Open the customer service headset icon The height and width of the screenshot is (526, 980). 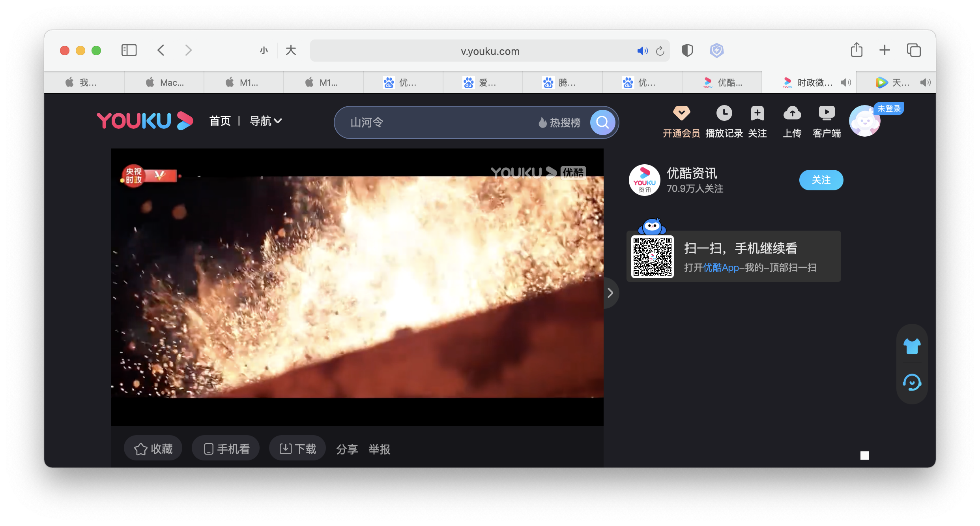pos(912,382)
